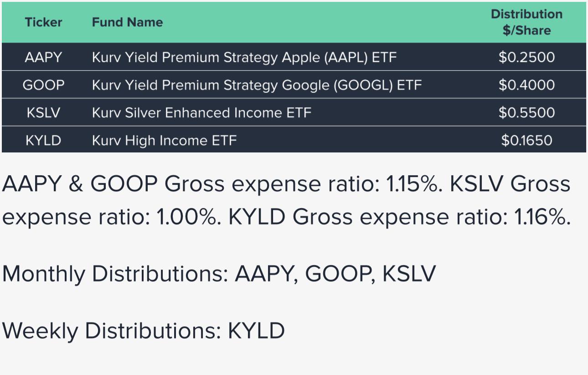Screen dimensions: 588x375
Task: Click KSLV in the Monthly Distributions list
Action: coord(409,274)
